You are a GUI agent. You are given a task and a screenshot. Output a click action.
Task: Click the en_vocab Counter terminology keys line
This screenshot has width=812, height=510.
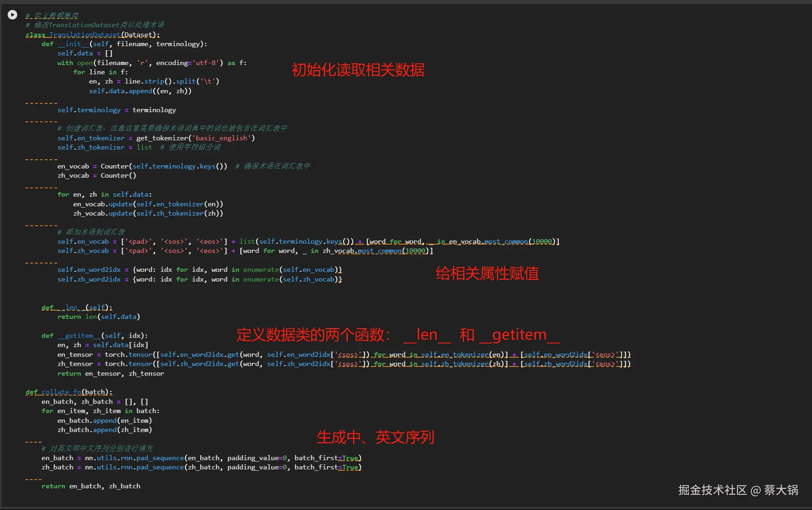click(142, 166)
